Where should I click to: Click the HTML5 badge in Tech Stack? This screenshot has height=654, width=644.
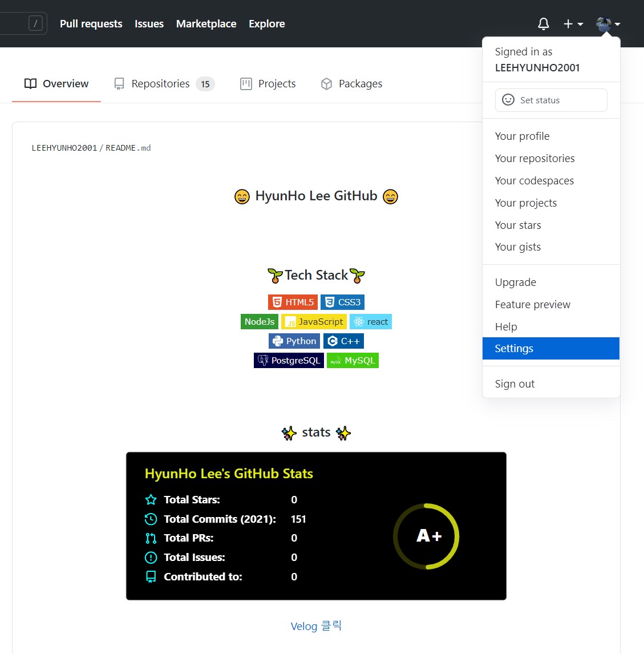[x=293, y=302]
